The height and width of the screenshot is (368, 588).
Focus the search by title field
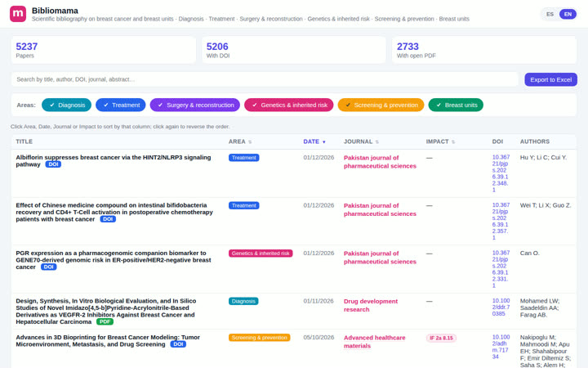coord(265,79)
